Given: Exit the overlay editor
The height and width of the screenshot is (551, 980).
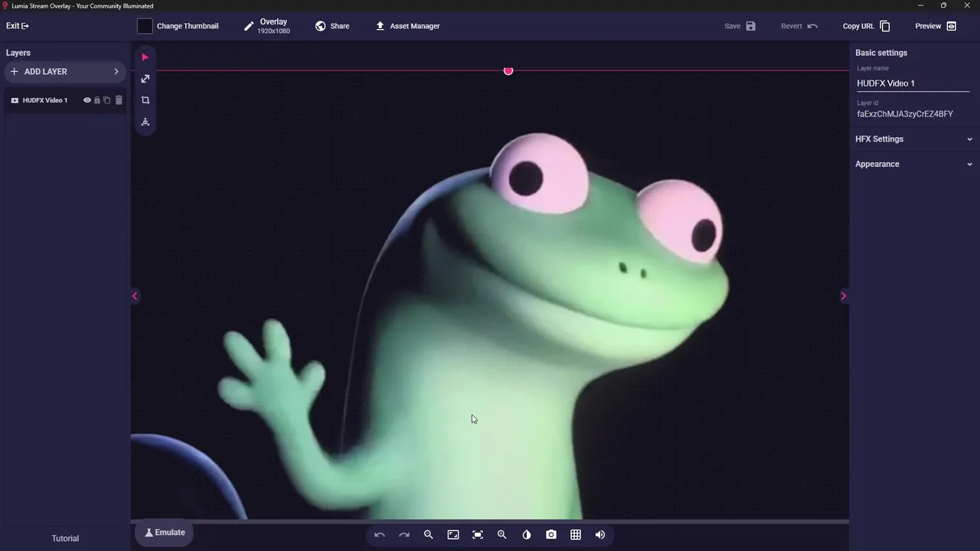Looking at the screenshot, I should [18, 26].
